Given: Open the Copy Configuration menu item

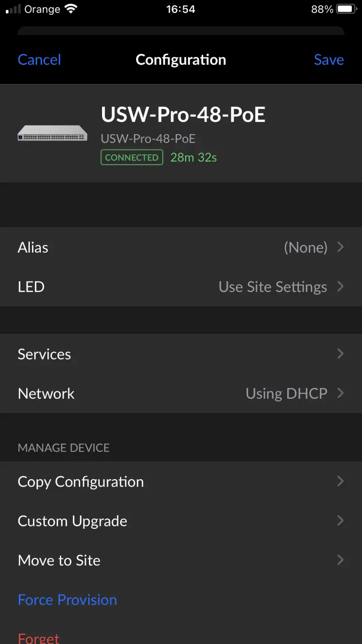Looking at the screenshot, I should pyautogui.click(x=81, y=482).
